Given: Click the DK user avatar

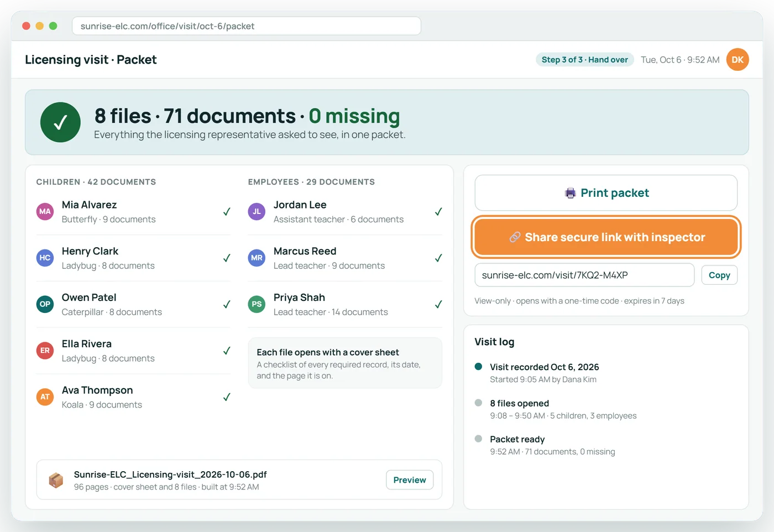Looking at the screenshot, I should pos(738,60).
